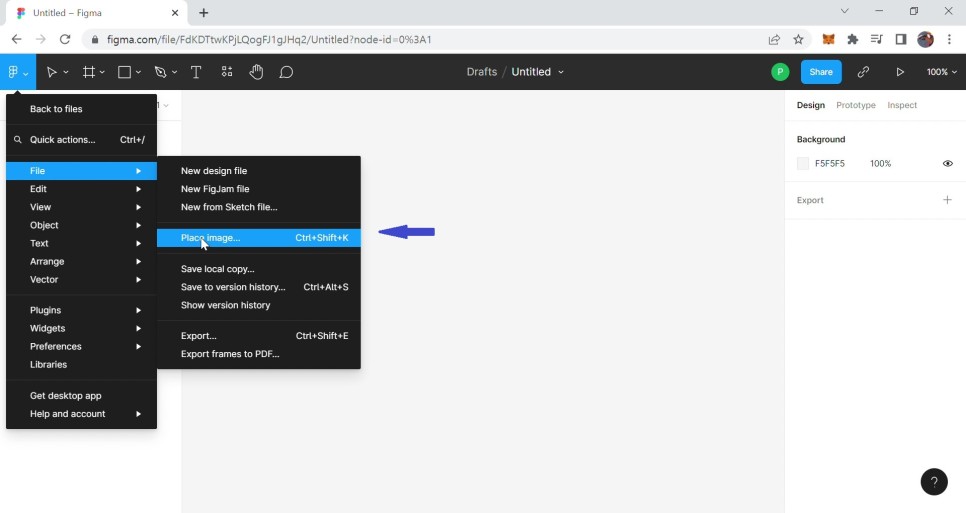
Task: Expand the Plugins submenu
Action: 81,310
